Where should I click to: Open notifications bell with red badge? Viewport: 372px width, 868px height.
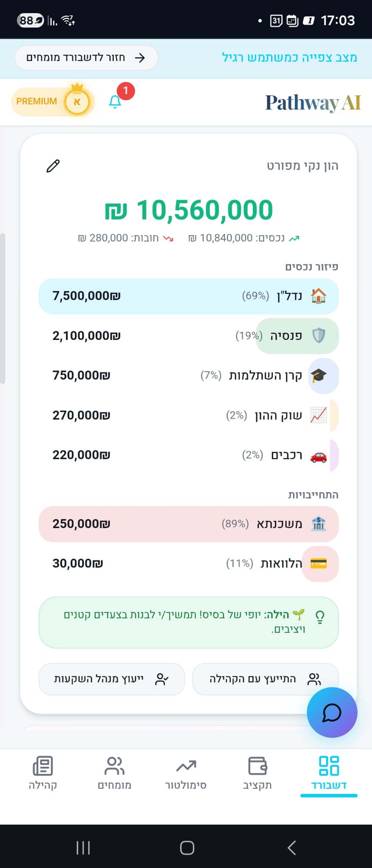click(x=115, y=102)
